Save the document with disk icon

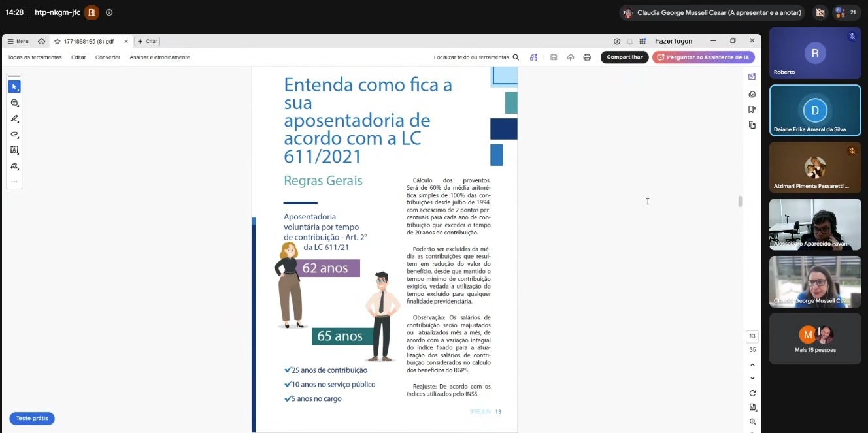point(554,57)
